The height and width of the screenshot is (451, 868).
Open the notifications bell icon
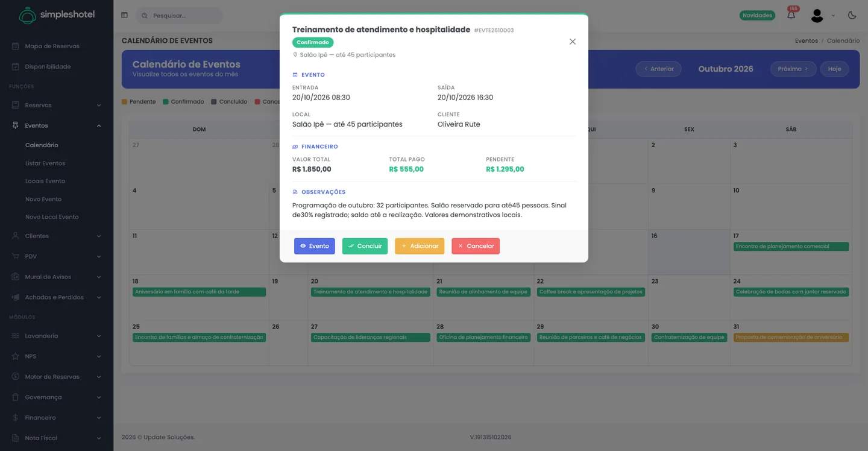(x=791, y=15)
